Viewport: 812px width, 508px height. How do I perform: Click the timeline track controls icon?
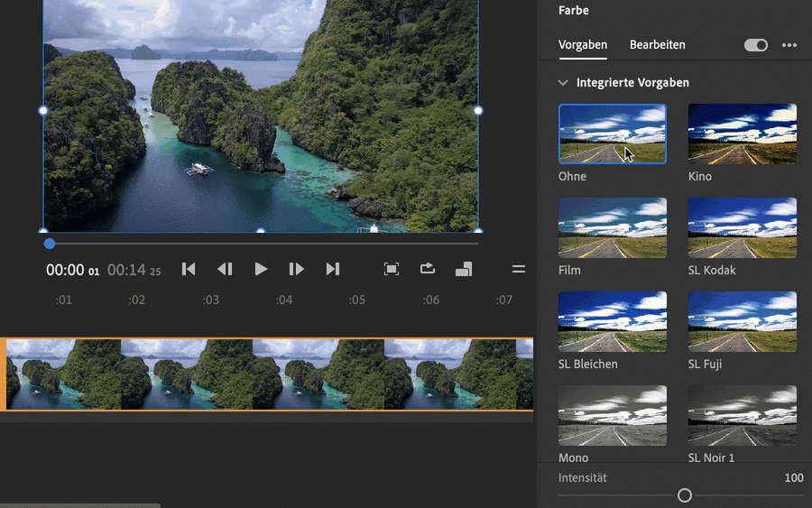[x=519, y=269]
